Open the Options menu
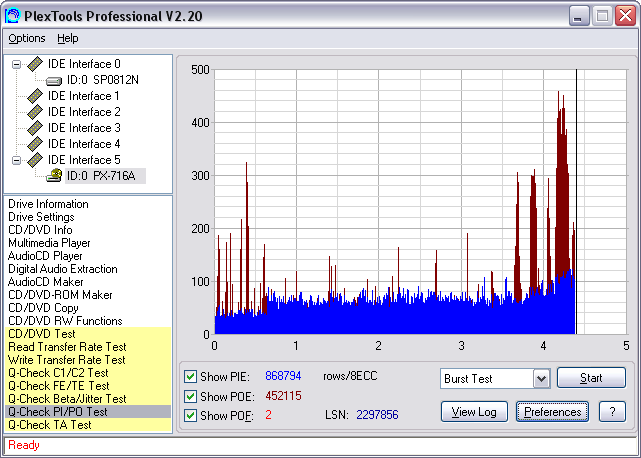 pyautogui.click(x=27, y=38)
